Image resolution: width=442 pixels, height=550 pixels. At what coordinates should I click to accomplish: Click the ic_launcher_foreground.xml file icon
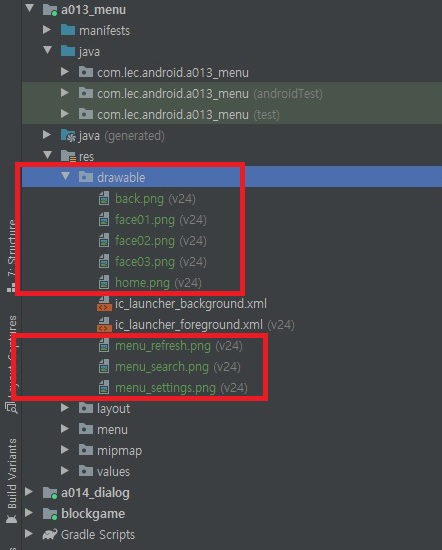click(x=104, y=325)
